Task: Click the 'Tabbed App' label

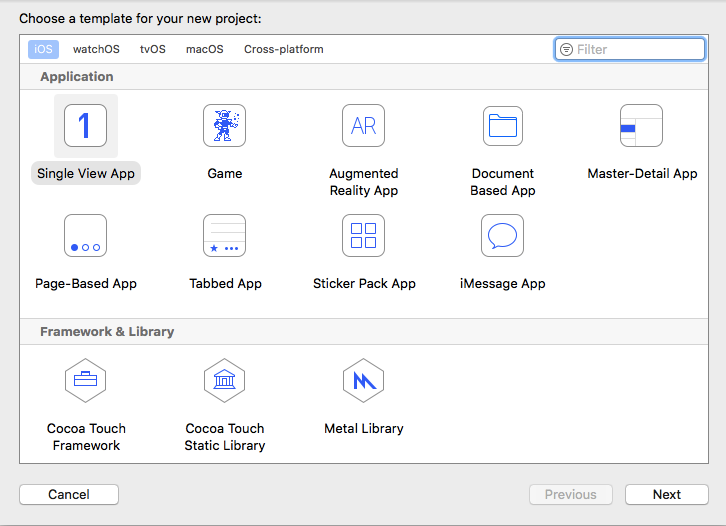Action: [x=225, y=283]
